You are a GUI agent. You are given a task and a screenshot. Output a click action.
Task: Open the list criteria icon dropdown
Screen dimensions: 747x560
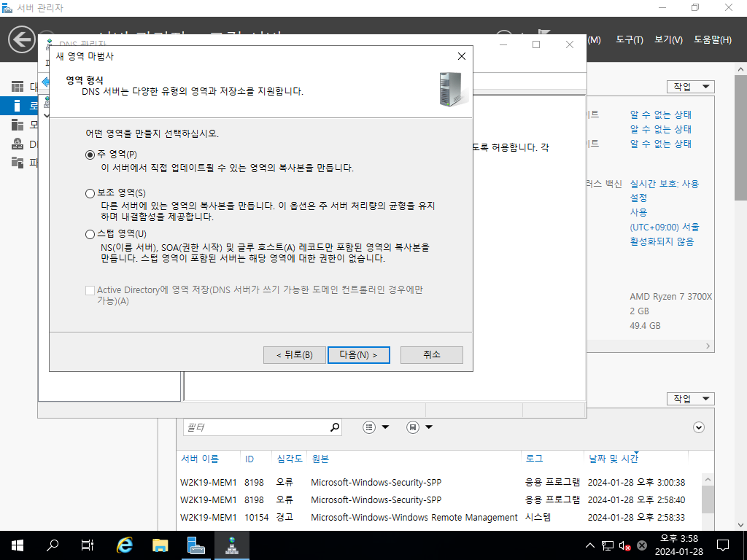tap(376, 427)
